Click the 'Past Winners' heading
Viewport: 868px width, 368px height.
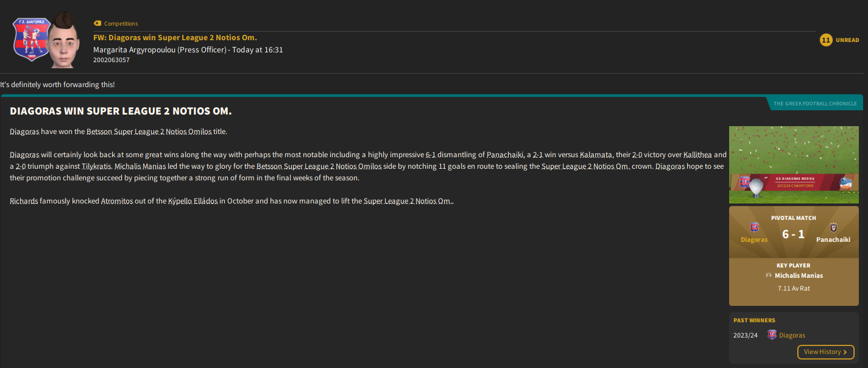point(754,320)
